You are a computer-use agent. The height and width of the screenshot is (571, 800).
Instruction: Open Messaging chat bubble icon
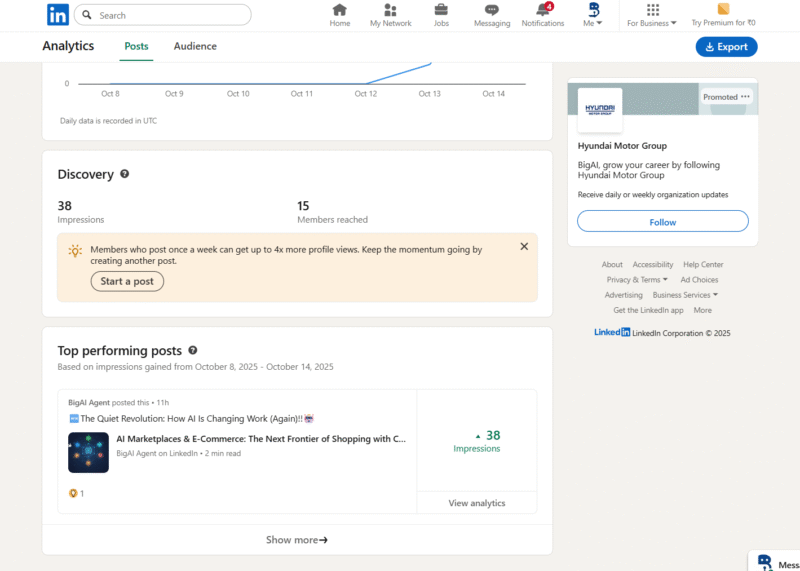pyautogui.click(x=491, y=10)
